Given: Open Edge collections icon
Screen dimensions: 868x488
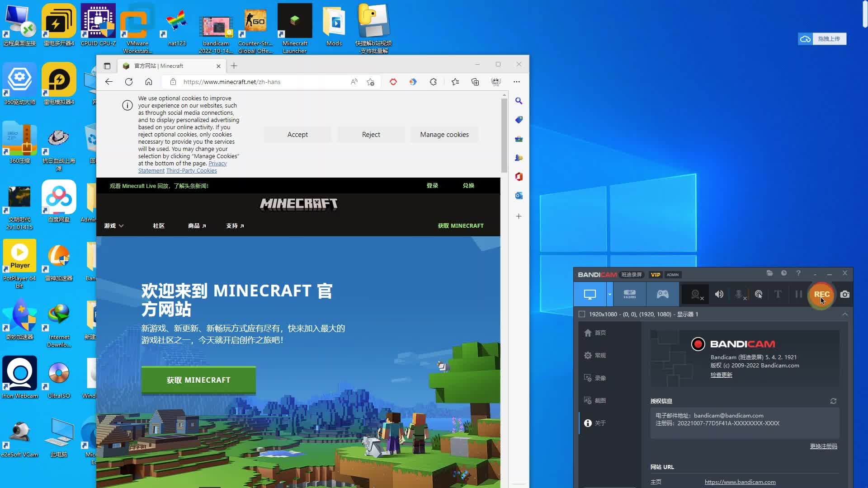Looking at the screenshot, I should (475, 82).
